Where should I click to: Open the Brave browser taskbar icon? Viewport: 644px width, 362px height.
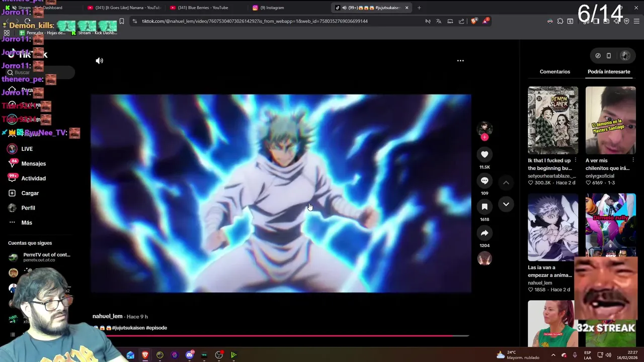145,355
